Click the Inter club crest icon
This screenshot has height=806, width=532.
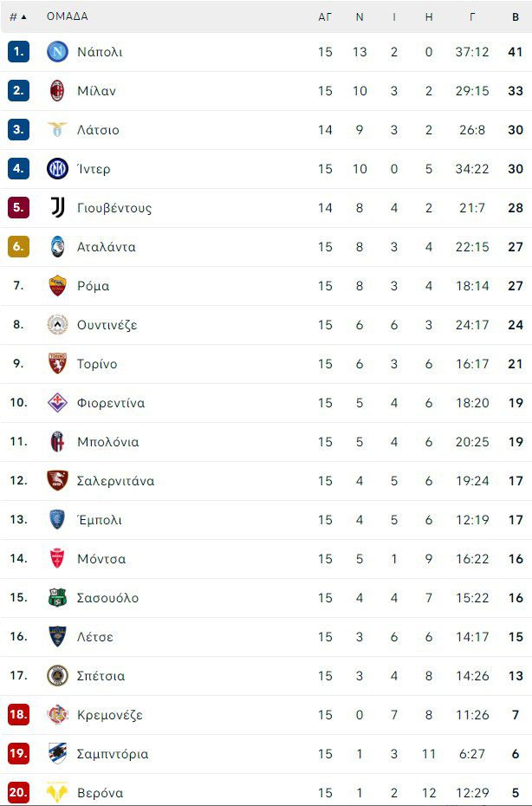click(57, 169)
